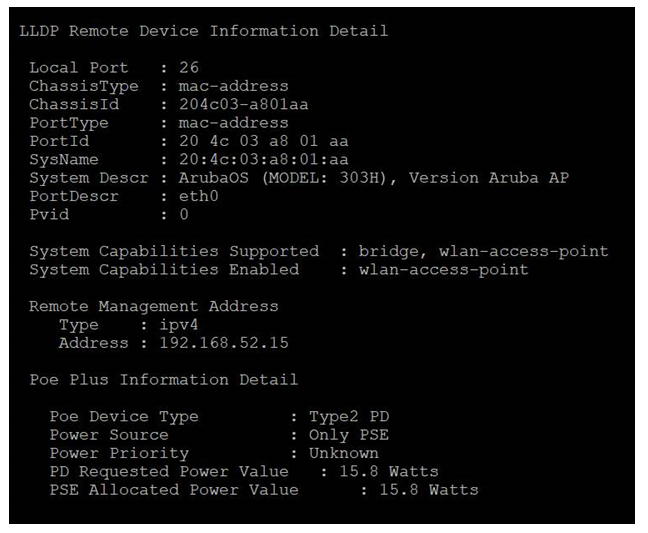The image size is (648, 533).
Task: Select the ChassisId value 204c03-a801aa
Action: pos(243,104)
